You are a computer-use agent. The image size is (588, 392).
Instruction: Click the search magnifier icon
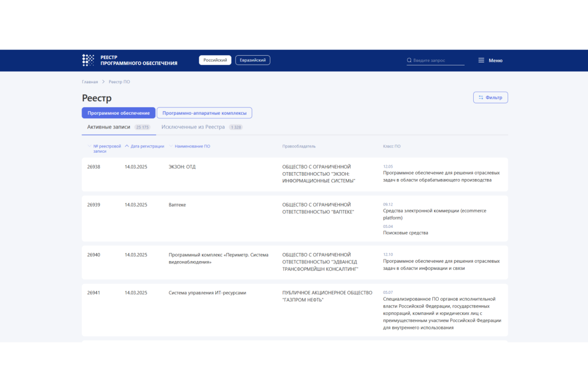(x=409, y=60)
